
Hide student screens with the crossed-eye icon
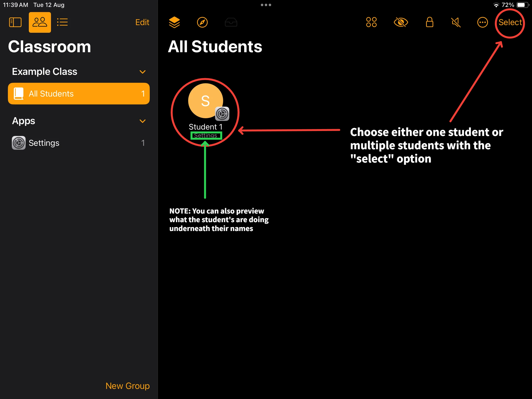401,22
